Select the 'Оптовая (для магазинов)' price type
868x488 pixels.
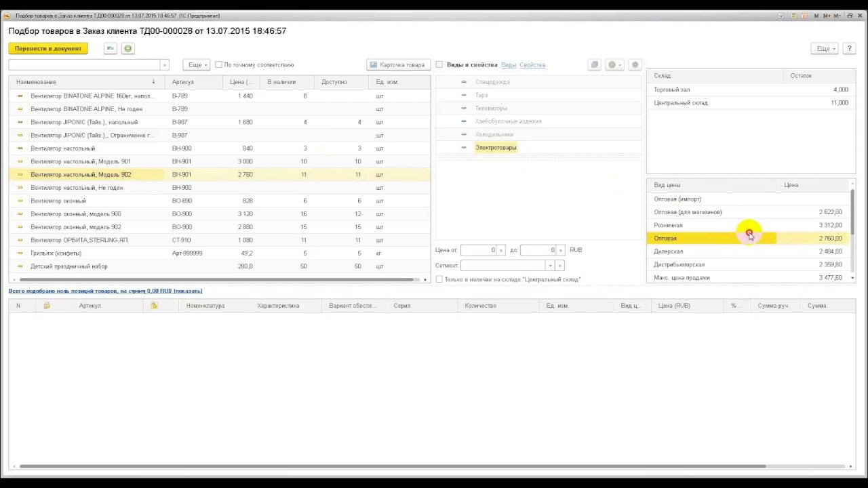coord(748,212)
